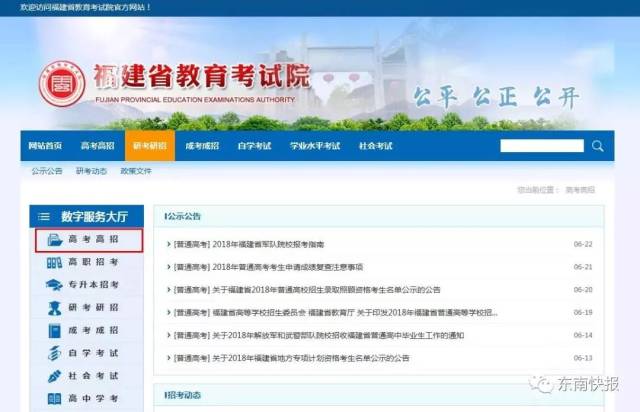Click 社会考试 label in sidebar
Viewport: 640px width, 412px height.
[x=93, y=376]
